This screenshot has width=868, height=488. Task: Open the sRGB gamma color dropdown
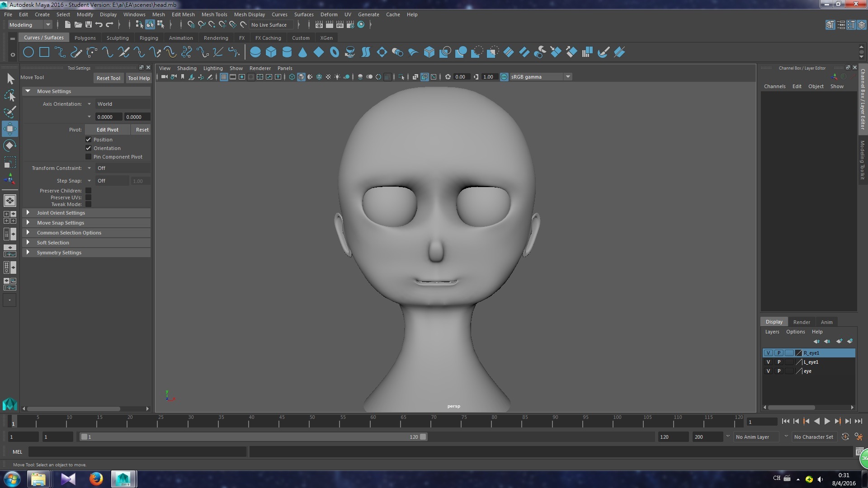pyautogui.click(x=568, y=77)
